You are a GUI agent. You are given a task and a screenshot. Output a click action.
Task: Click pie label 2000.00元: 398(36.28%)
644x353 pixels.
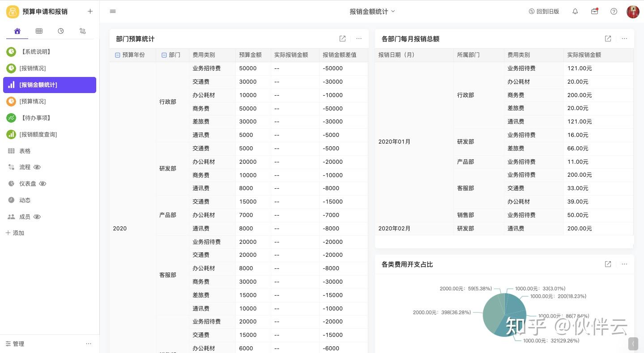442,312
